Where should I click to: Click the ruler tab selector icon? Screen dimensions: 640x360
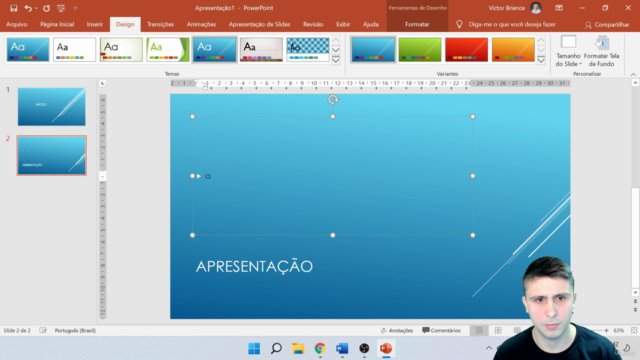tap(102, 83)
